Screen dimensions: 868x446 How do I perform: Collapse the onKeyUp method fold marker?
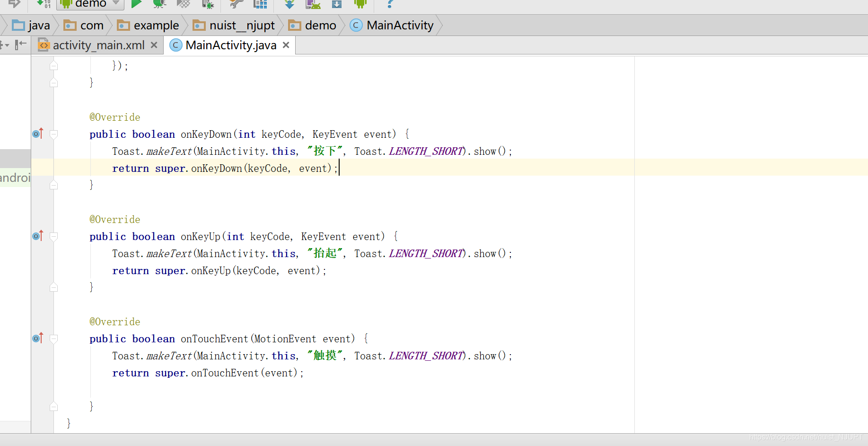click(x=54, y=237)
